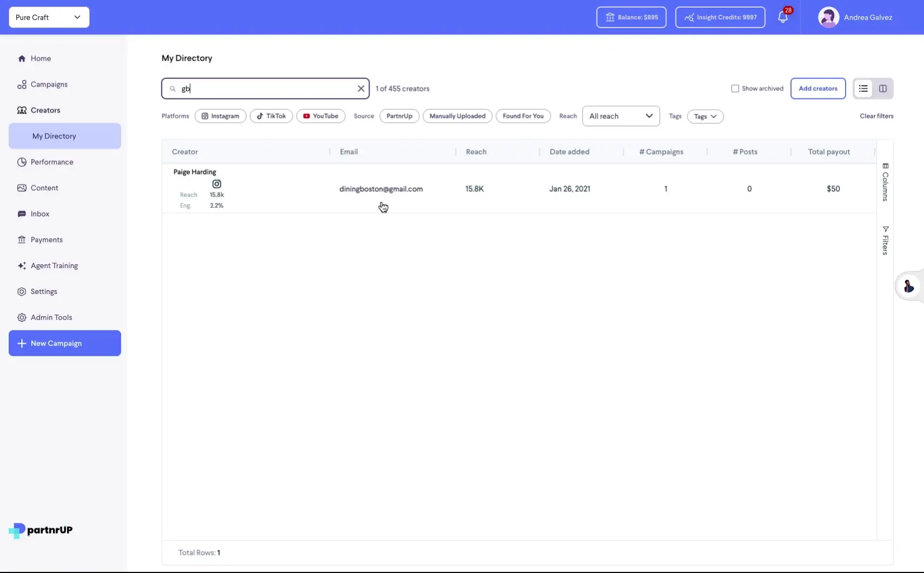This screenshot has width=924, height=573.
Task: Click the search magnifier icon
Action: click(173, 89)
